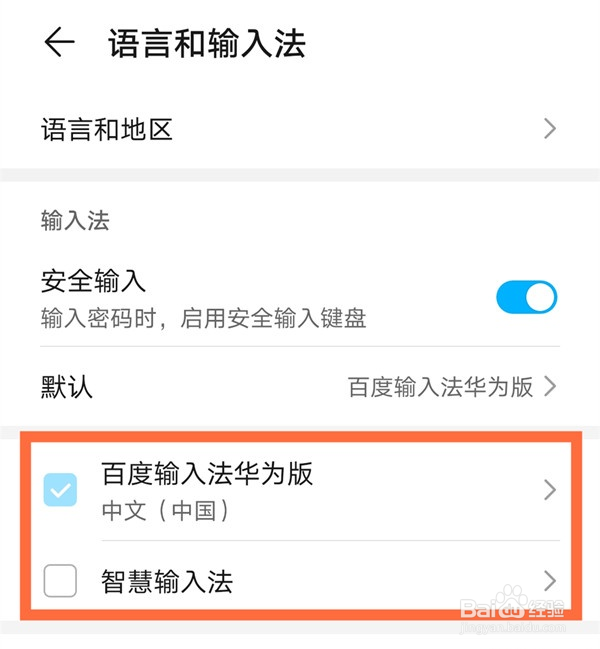Uncheck the 百度输入法华为版 checkbox

point(60,490)
